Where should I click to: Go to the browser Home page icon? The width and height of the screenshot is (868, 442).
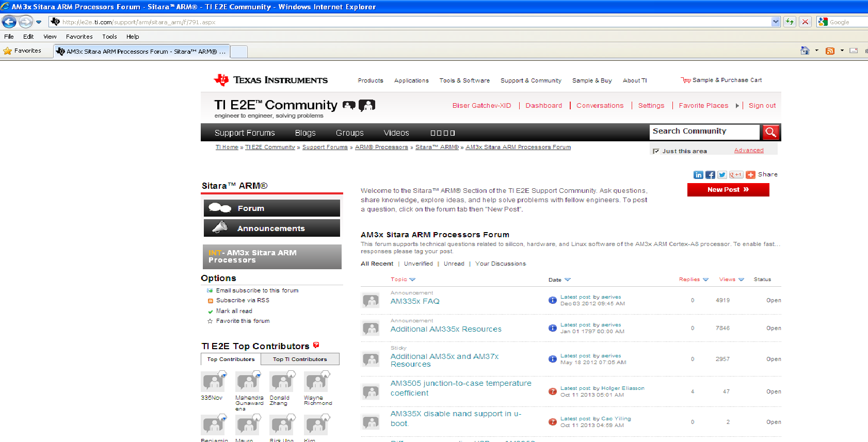[x=805, y=51]
